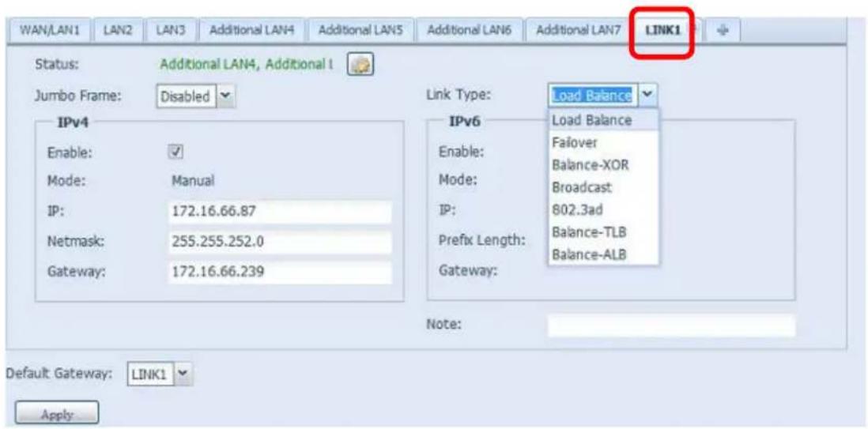The width and height of the screenshot is (868, 429).
Task: Select the LINK1 tab
Action: 662,32
